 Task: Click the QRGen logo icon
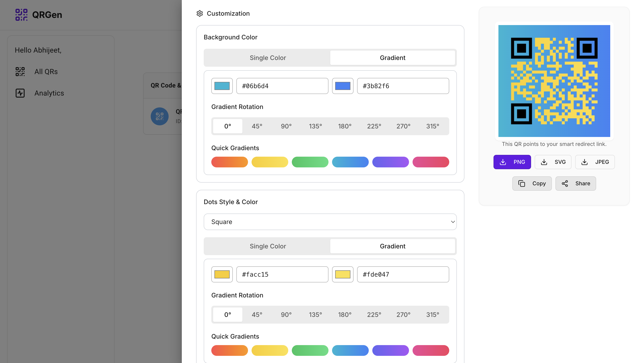pyautogui.click(x=21, y=15)
